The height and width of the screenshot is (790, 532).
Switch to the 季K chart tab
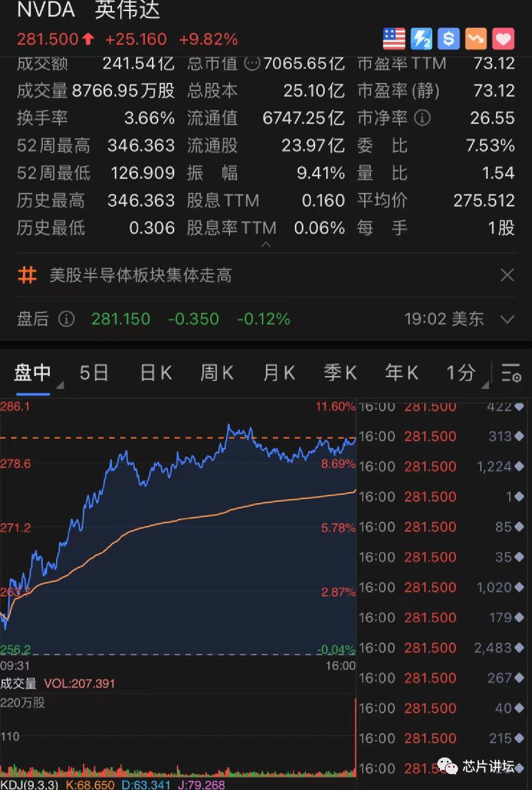[x=340, y=373]
